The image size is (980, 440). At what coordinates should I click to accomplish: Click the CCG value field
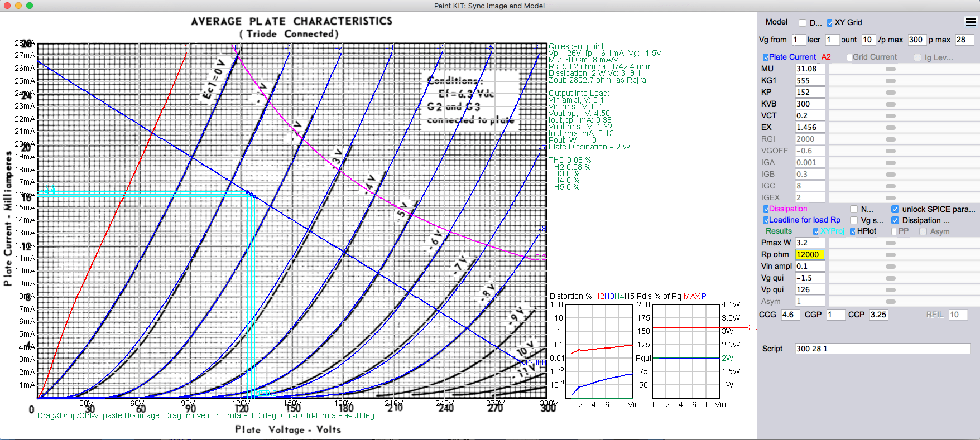(790, 315)
